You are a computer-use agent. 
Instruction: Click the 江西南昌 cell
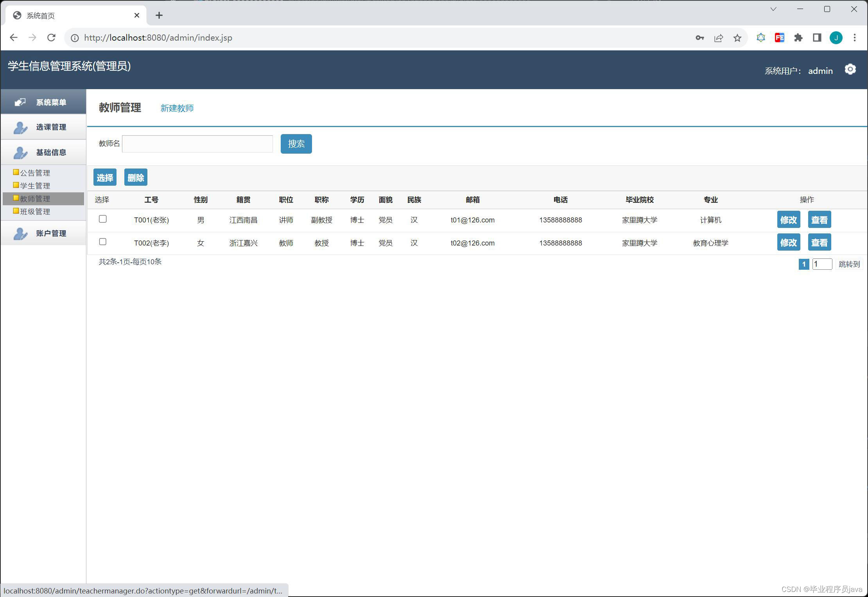243,220
